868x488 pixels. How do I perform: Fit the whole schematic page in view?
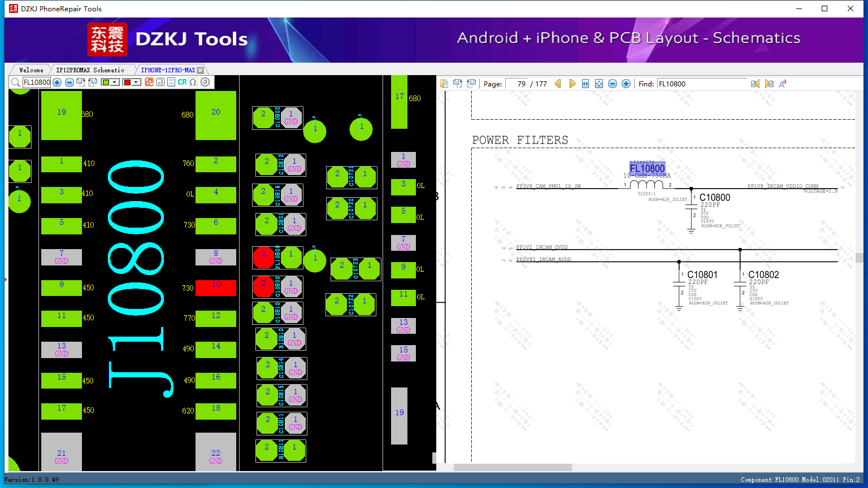click(599, 84)
